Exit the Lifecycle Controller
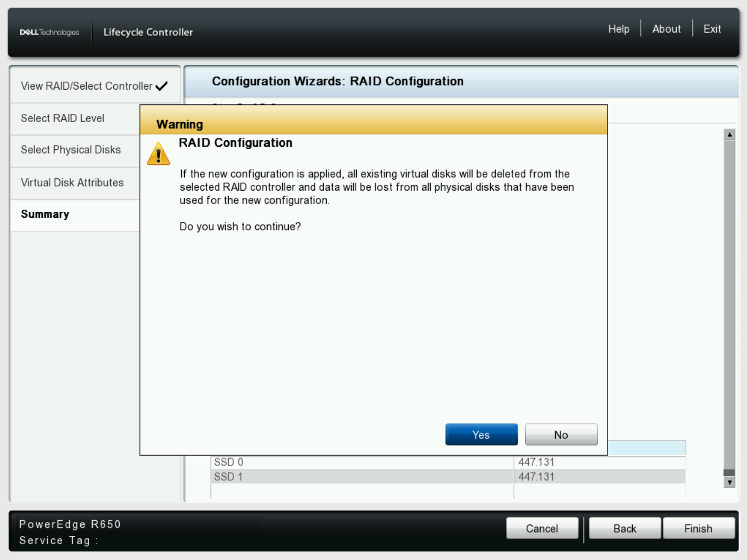The image size is (747, 560). [712, 29]
